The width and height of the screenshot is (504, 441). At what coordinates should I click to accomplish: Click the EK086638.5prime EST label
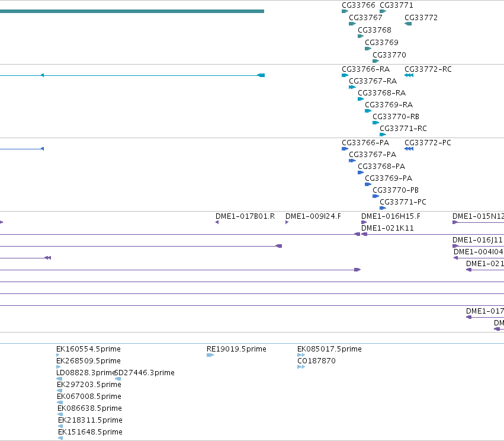pyautogui.click(x=89, y=409)
